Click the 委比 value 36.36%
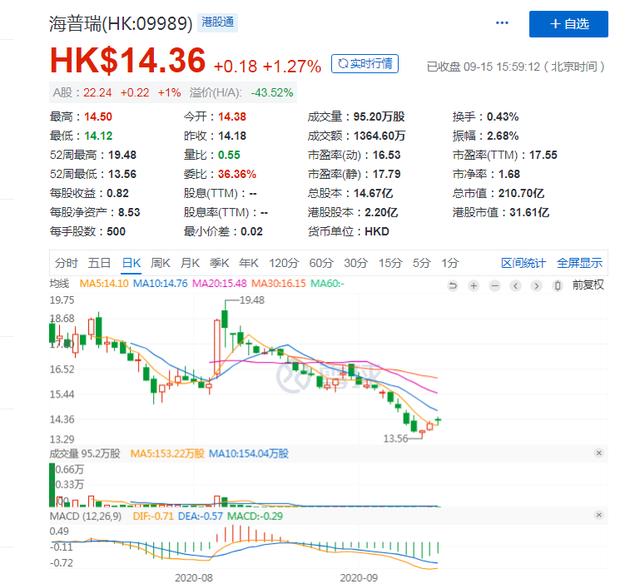640x584 pixels. tap(237, 174)
